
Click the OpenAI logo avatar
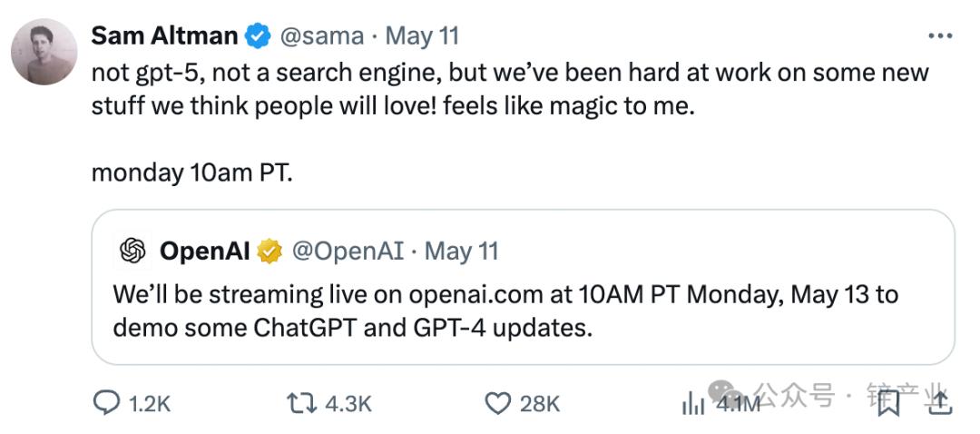[133, 251]
